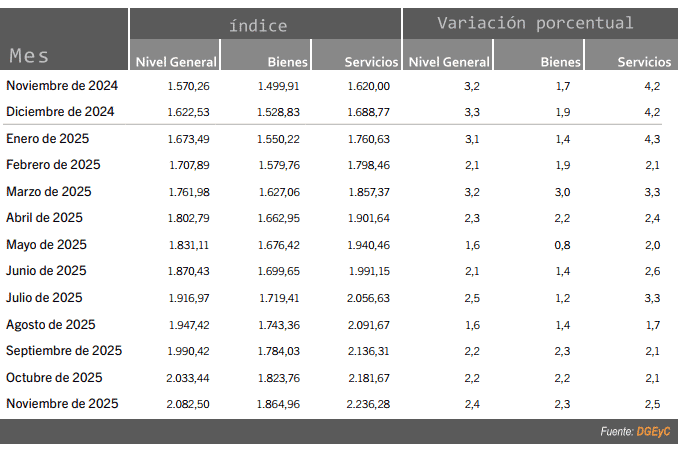Click the 3,0 Bienes variation cell
Screen dimensions: 678x452
pyautogui.click(x=561, y=191)
